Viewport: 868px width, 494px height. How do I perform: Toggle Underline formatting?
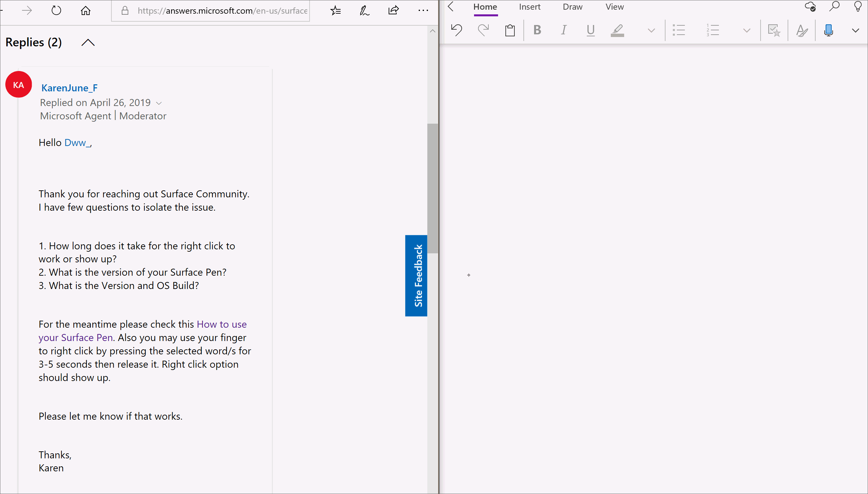591,30
